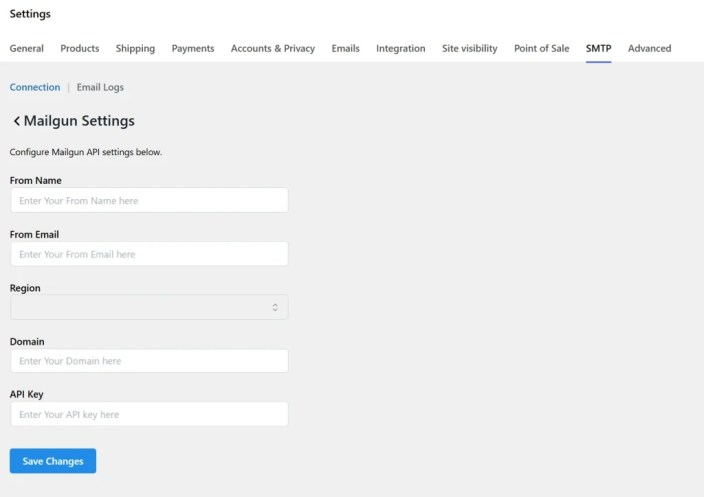
Task: Switch to the General tab
Action: point(27,48)
